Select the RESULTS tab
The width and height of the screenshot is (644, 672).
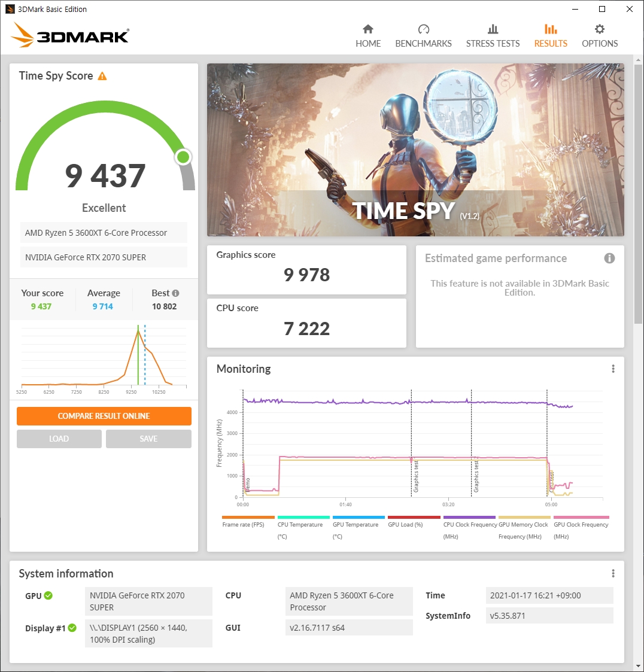(x=551, y=36)
